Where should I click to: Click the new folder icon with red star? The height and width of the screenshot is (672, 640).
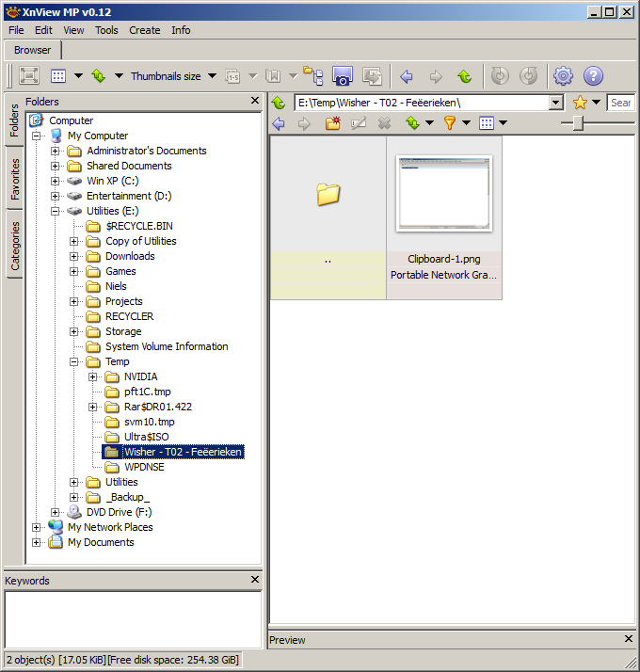tap(332, 123)
